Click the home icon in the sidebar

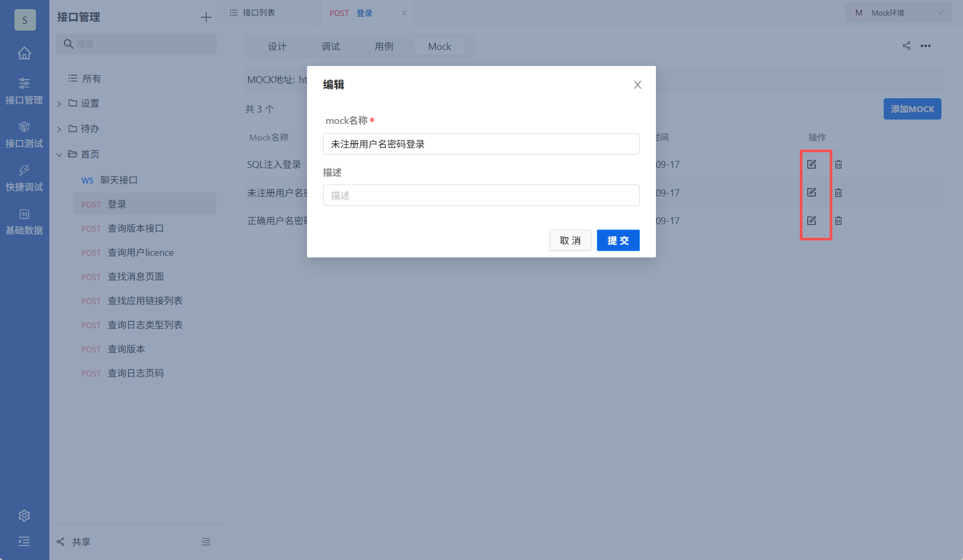(x=24, y=53)
